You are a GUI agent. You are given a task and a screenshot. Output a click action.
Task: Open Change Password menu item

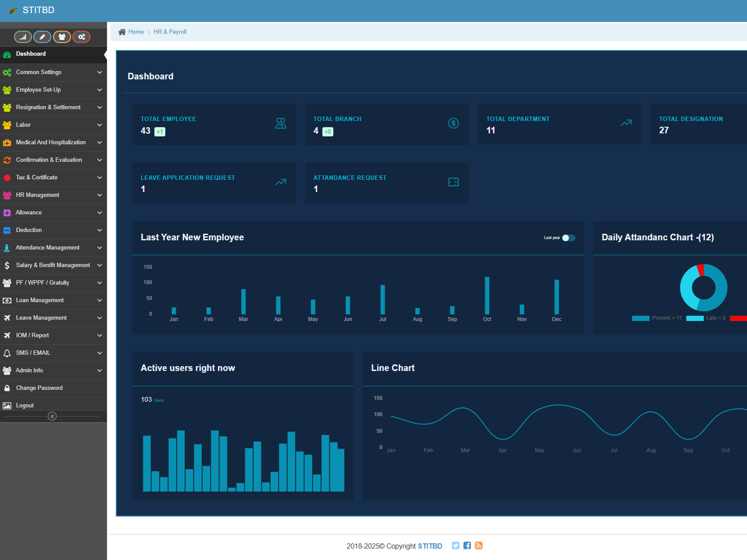pyautogui.click(x=39, y=388)
